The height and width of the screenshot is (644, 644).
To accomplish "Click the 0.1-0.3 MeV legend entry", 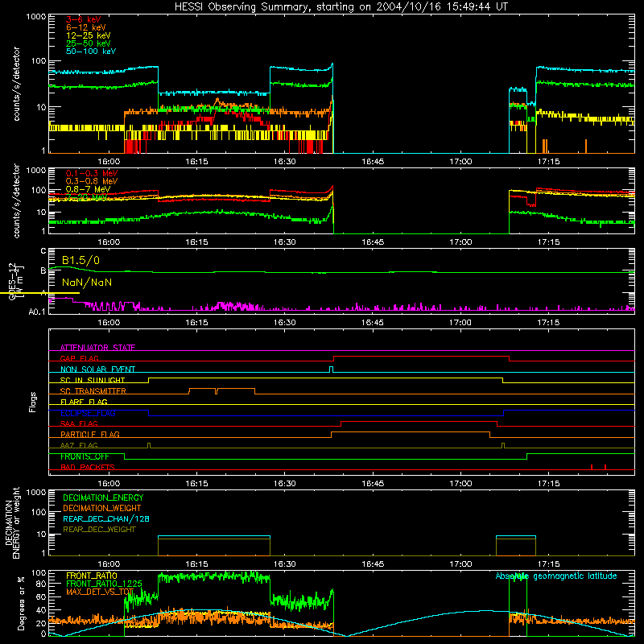I will [x=92, y=173].
